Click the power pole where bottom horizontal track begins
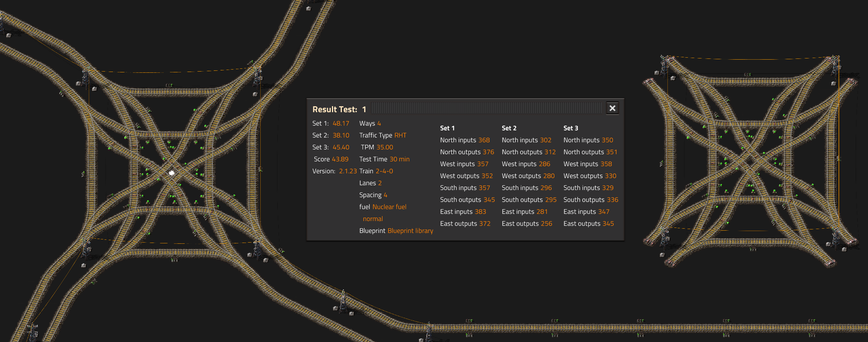The image size is (868, 342). click(429, 331)
